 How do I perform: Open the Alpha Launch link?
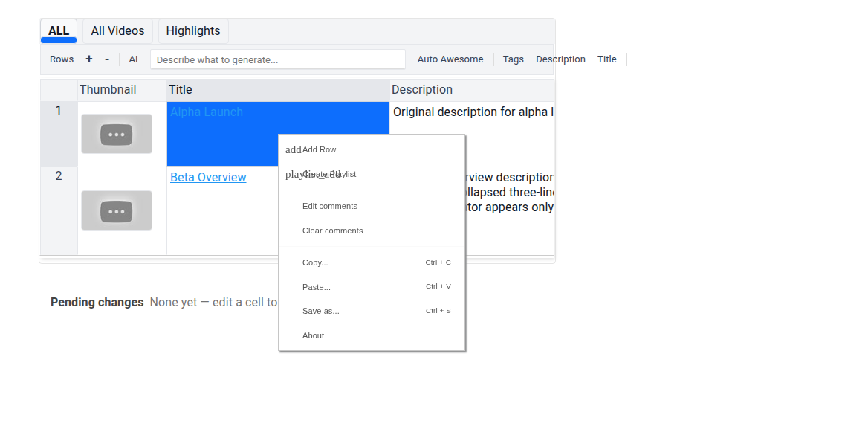click(207, 112)
